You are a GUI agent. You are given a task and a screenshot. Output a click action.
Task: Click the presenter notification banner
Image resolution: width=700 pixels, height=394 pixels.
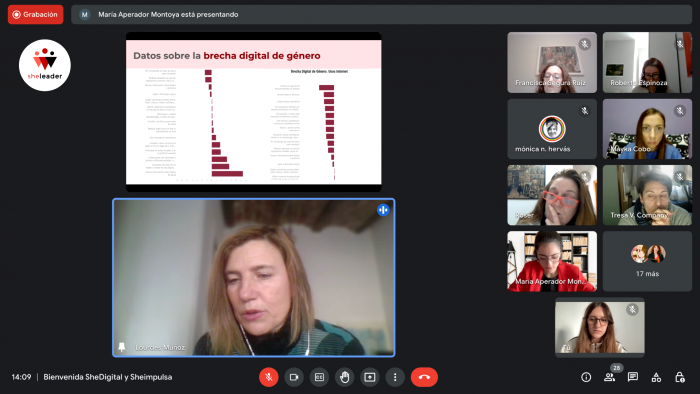click(x=381, y=14)
